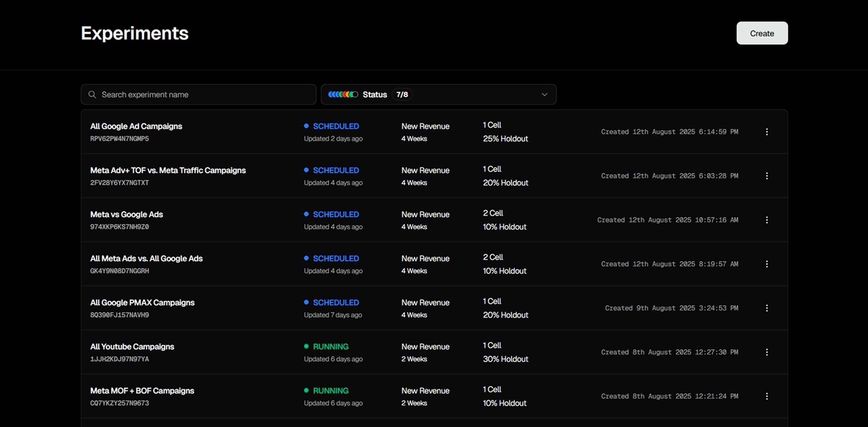868x427 pixels.
Task: Click '2 Cell' in Meta vs Google Ads row
Action: 493,213
